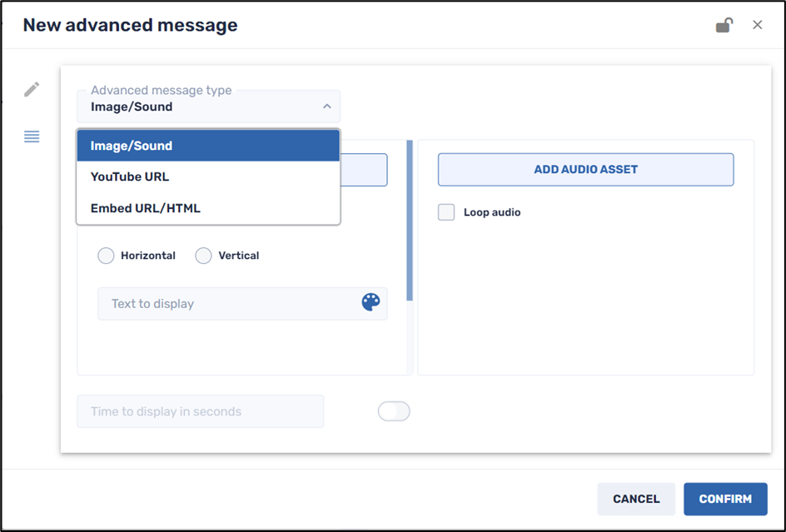The width and height of the screenshot is (786, 532).
Task: Select the Vertical orientation radio button
Action: 203,256
